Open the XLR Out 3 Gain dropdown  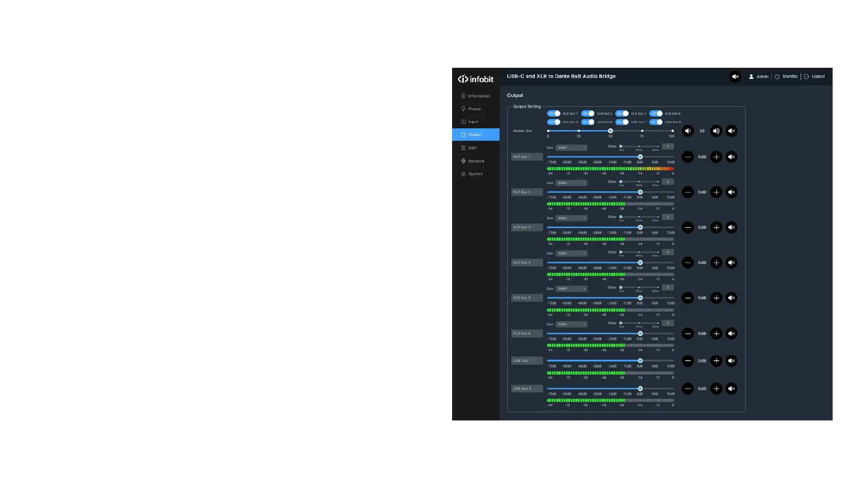pos(571,218)
